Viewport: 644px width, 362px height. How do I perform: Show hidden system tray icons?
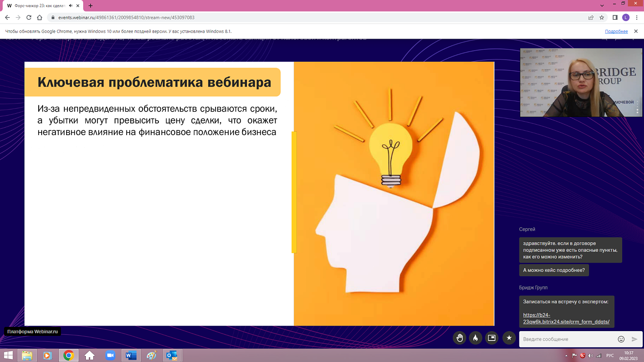[566, 356]
